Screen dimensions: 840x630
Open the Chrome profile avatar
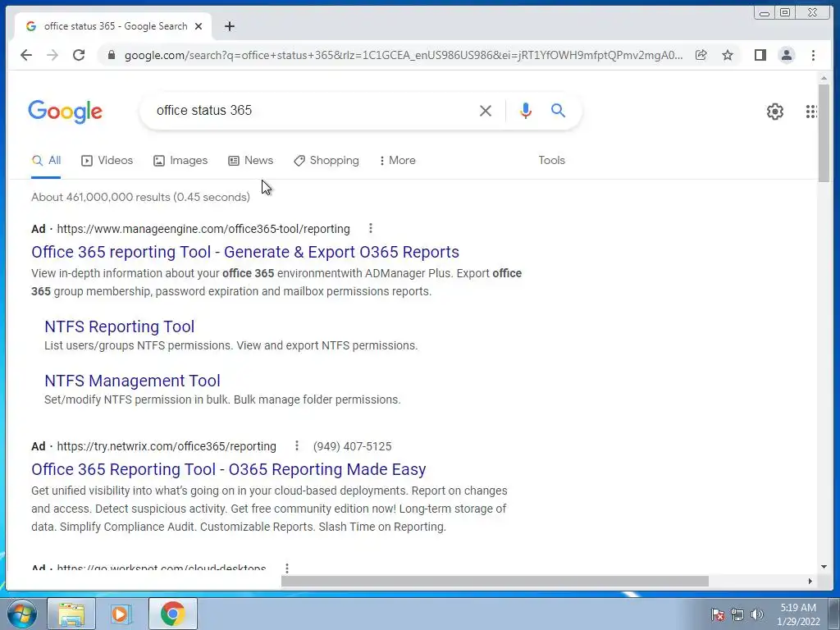tap(787, 55)
